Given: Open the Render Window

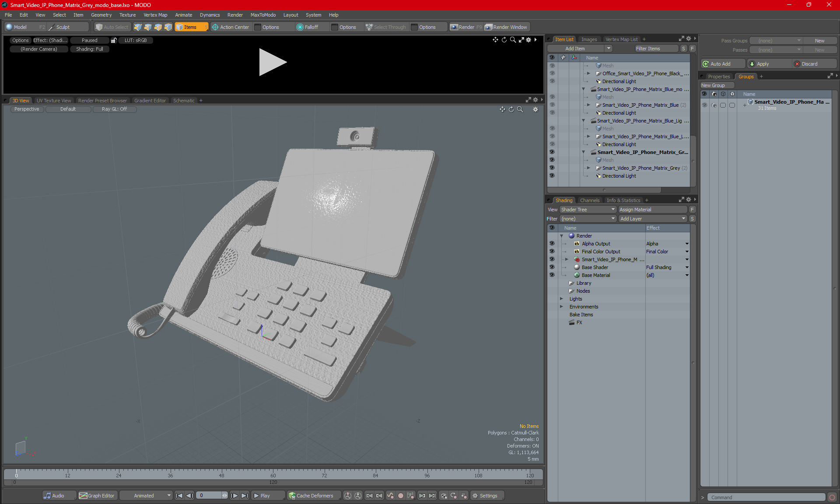Looking at the screenshot, I should click(506, 27).
